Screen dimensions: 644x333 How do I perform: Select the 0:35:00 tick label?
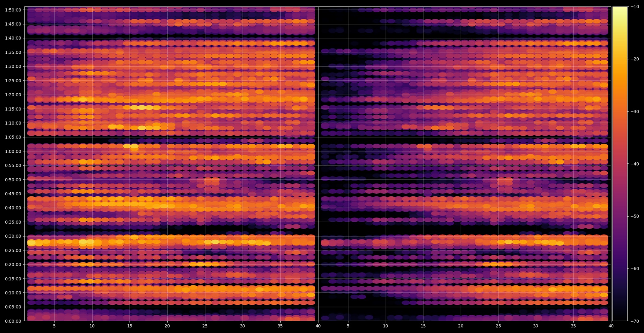(13, 222)
